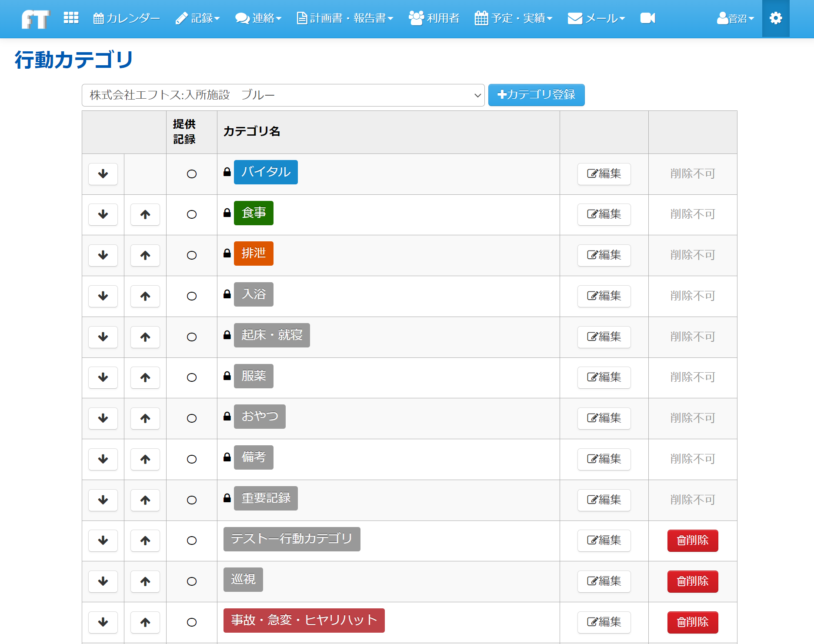Open the facility selector showing 株式会社エフトス
814x644 pixels.
283,95
